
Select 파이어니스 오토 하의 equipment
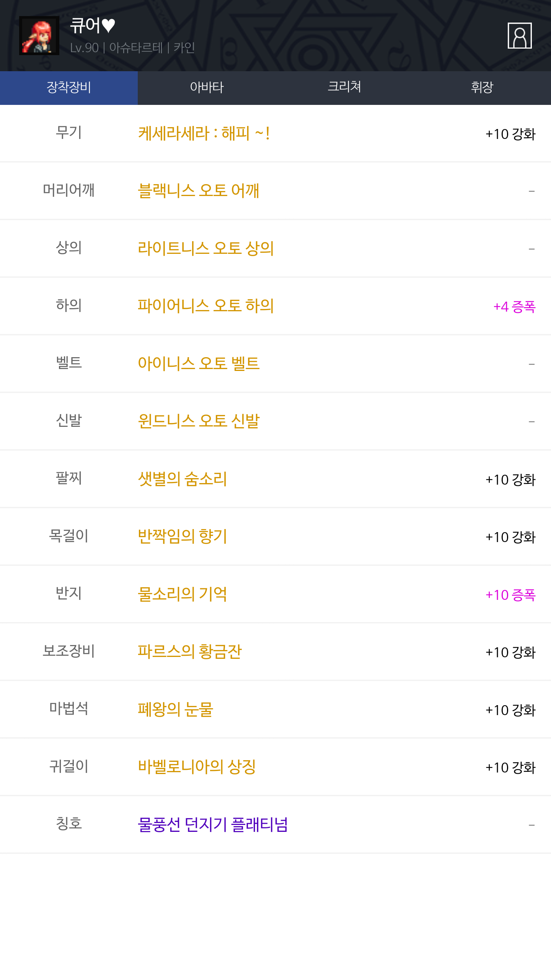206,306
